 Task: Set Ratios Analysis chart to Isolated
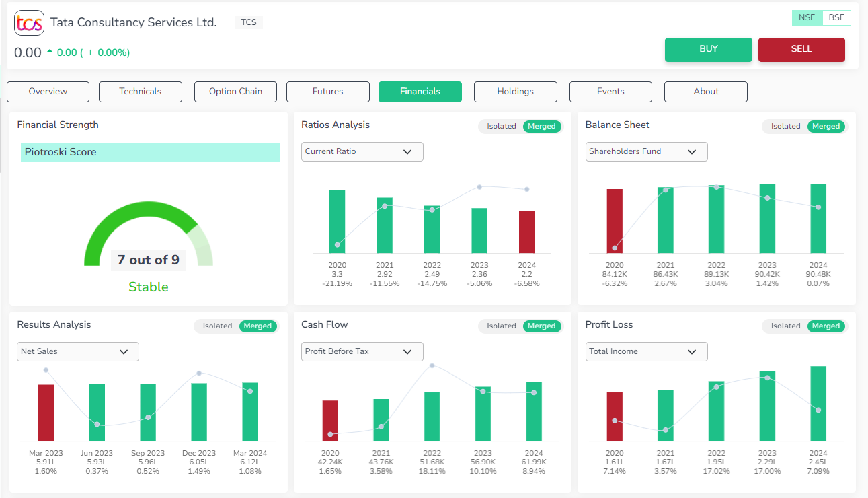click(x=502, y=126)
